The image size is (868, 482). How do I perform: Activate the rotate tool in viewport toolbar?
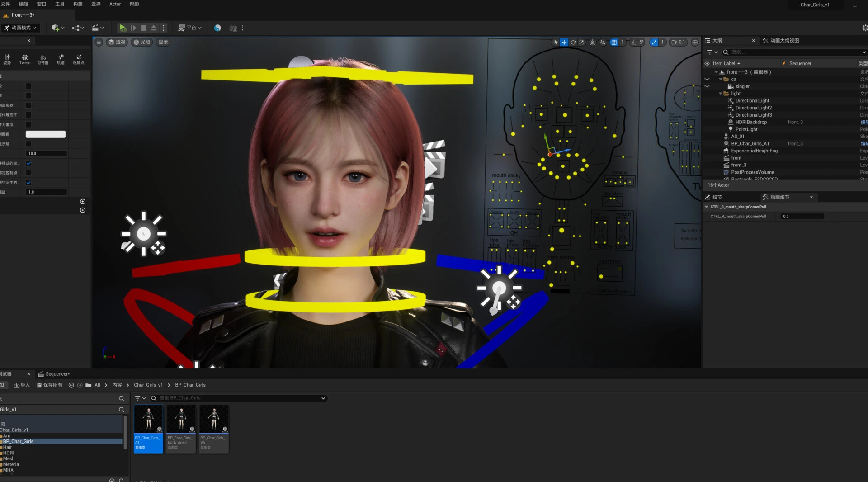[x=573, y=42]
